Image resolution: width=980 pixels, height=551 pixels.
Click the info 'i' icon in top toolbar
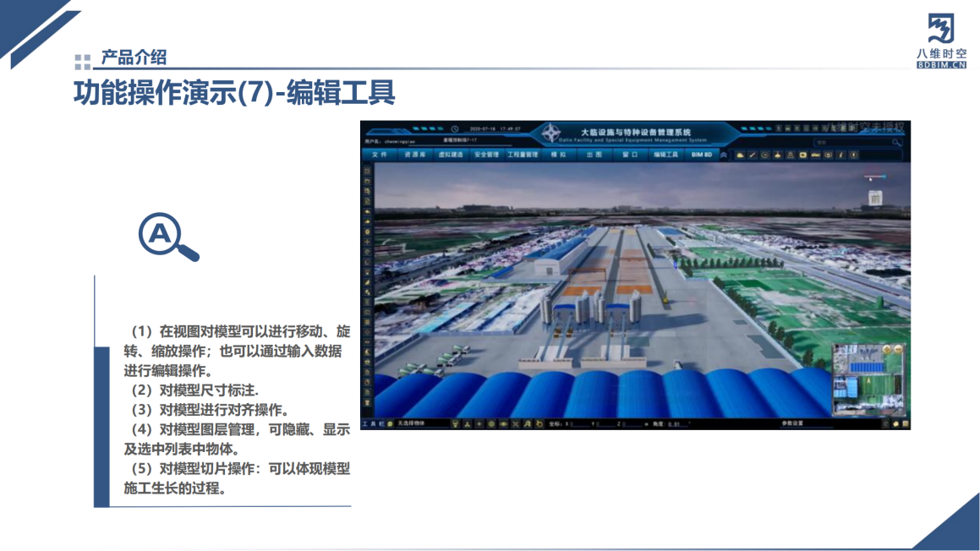click(841, 155)
